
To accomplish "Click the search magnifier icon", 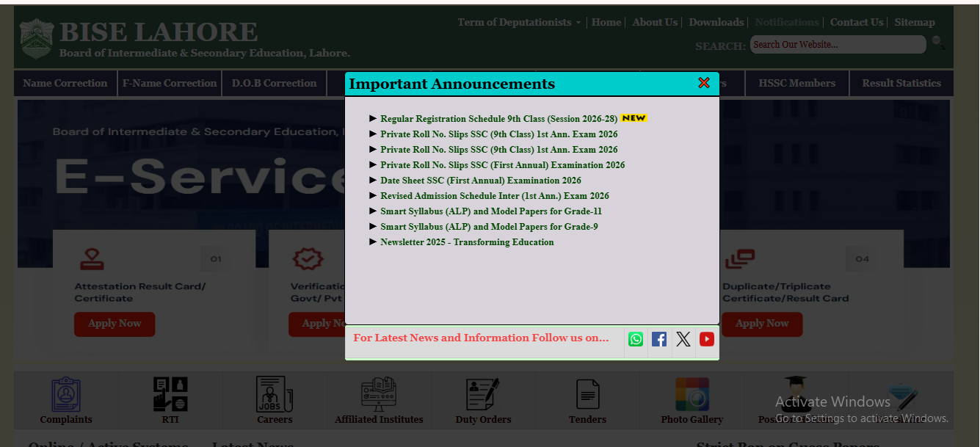I will 938,43.
